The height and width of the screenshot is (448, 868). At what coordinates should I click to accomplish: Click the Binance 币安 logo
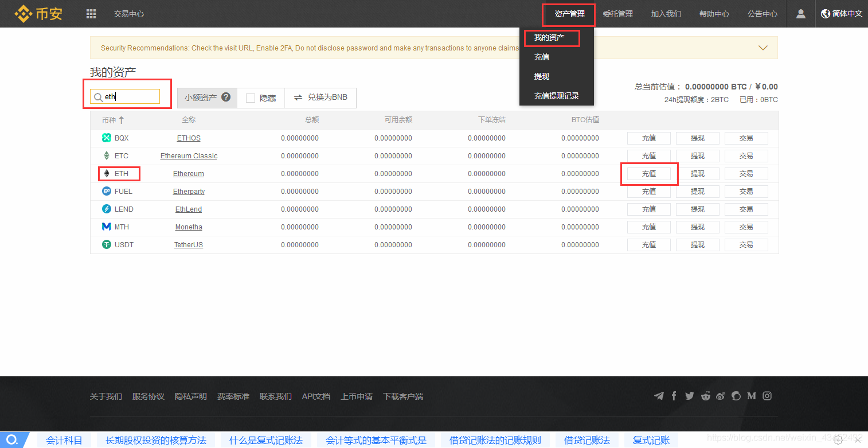pos(38,13)
